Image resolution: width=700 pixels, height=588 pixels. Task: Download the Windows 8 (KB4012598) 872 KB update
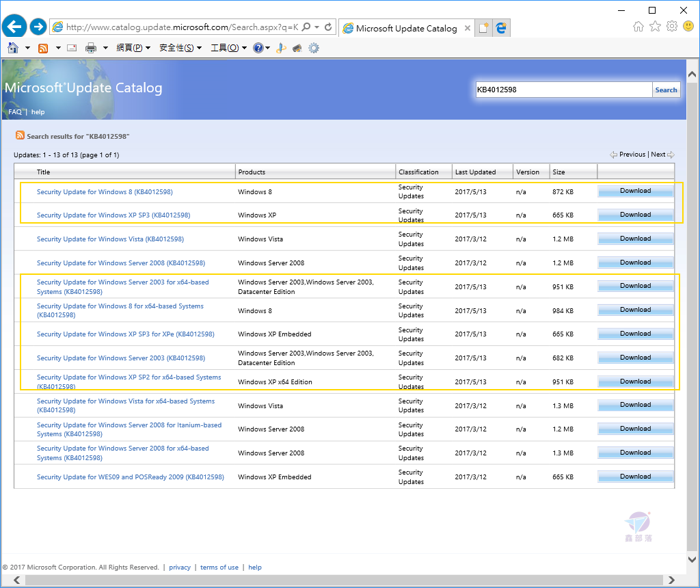[x=635, y=191]
